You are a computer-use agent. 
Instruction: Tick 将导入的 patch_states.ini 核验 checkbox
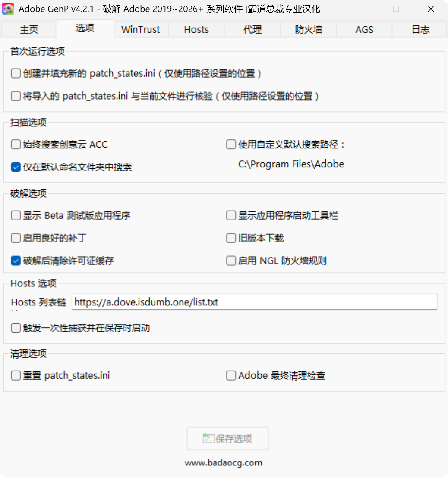(x=16, y=96)
